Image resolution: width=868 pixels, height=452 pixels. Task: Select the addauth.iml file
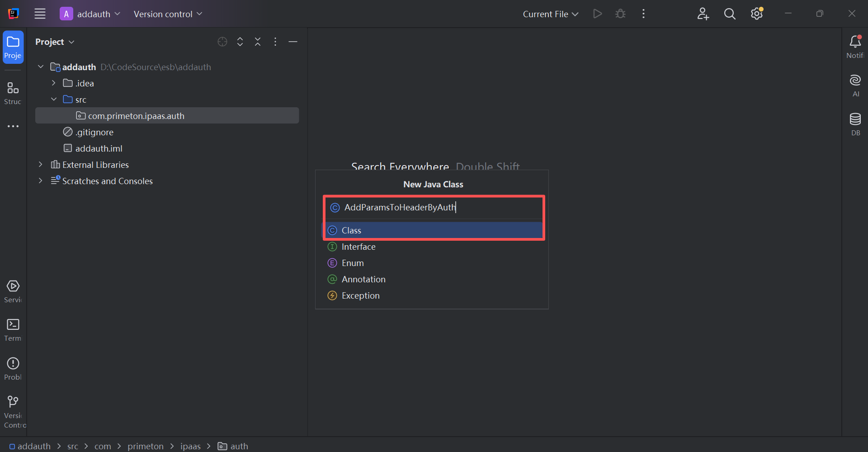[99, 148]
